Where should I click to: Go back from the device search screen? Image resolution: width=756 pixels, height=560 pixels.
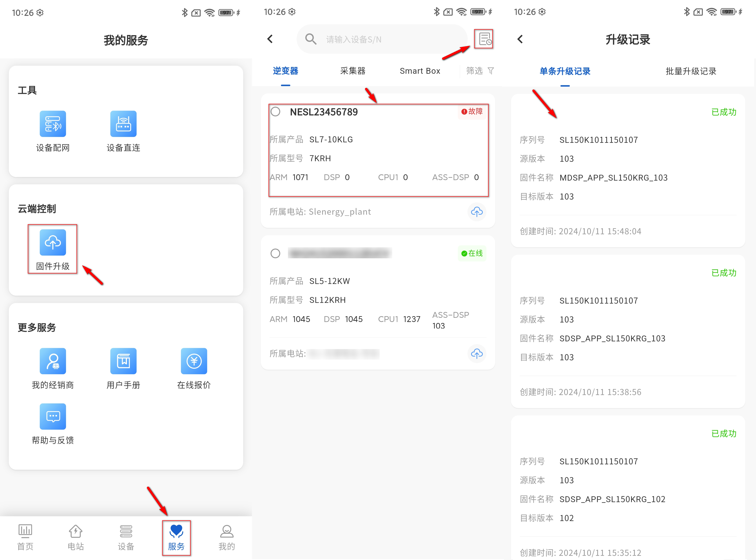(x=270, y=39)
